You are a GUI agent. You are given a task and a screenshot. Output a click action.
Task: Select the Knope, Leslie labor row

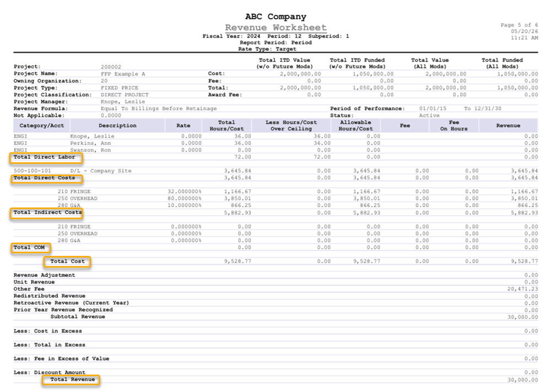click(x=275, y=137)
